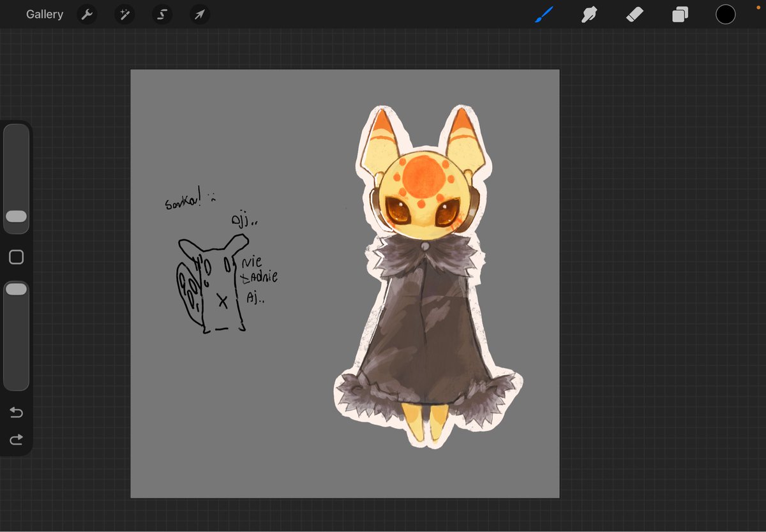Viewport: 766px width, 532px height.
Task: Open the Gallery
Action: coord(45,14)
